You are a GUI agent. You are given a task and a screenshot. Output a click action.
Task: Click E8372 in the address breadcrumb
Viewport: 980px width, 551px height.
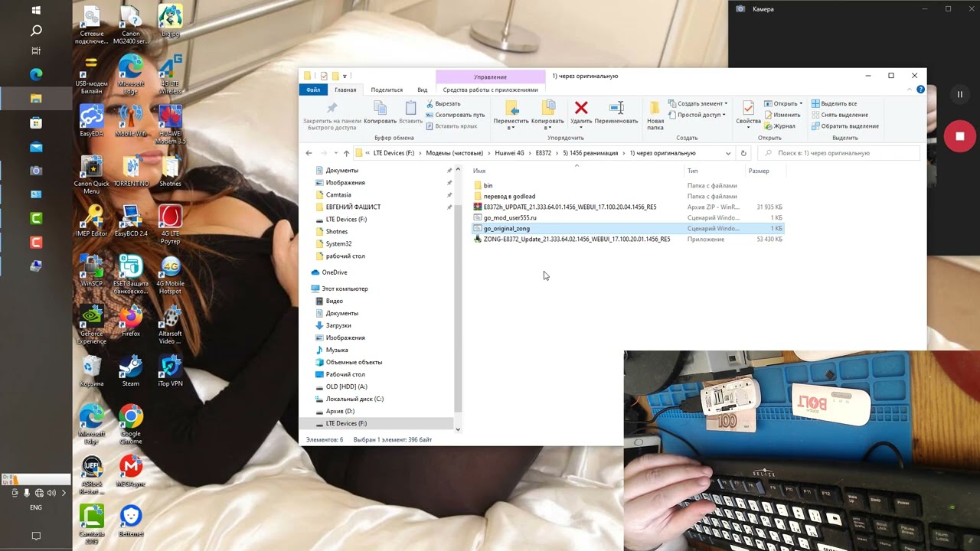click(x=544, y=153)
